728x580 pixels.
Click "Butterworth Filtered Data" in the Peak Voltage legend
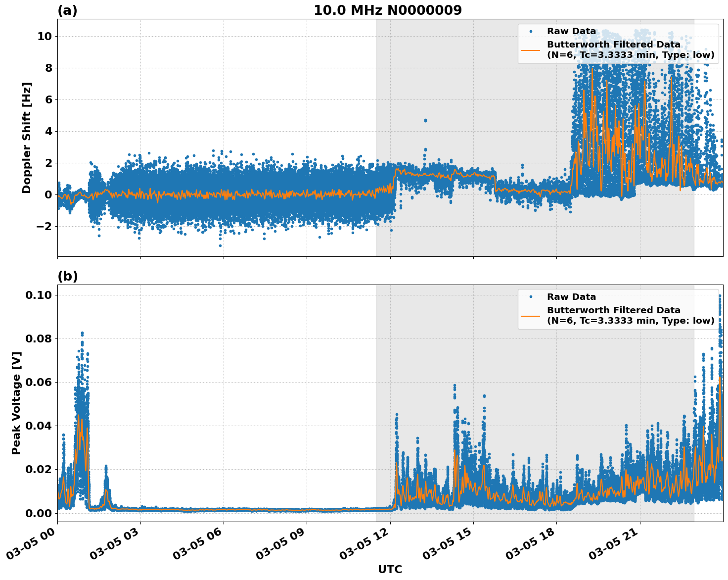click(614, 310)
